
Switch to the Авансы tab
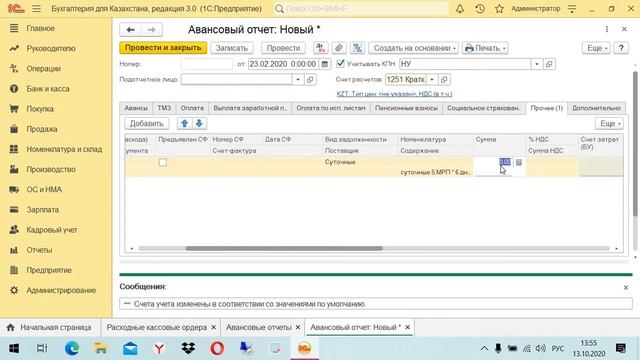coord(136,108)
